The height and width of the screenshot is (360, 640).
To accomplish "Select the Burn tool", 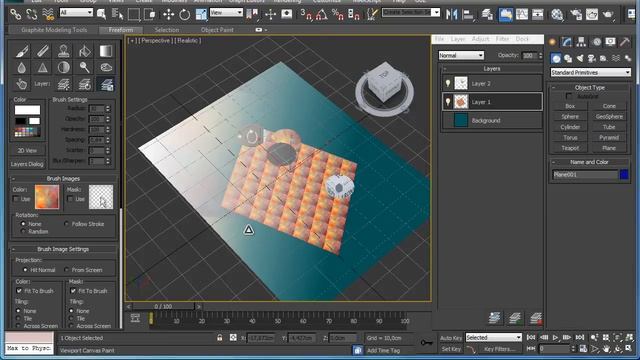I will [106, 67].
